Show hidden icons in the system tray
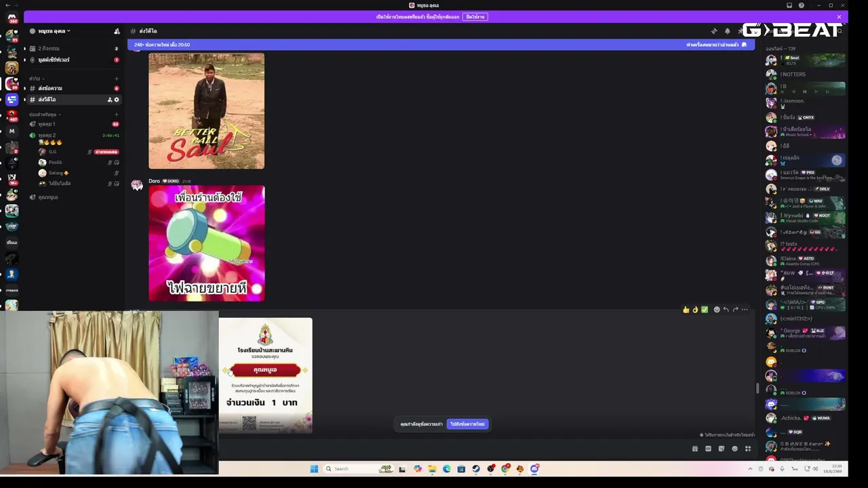This screenshot has height=488, width=868. pos(750,469)
